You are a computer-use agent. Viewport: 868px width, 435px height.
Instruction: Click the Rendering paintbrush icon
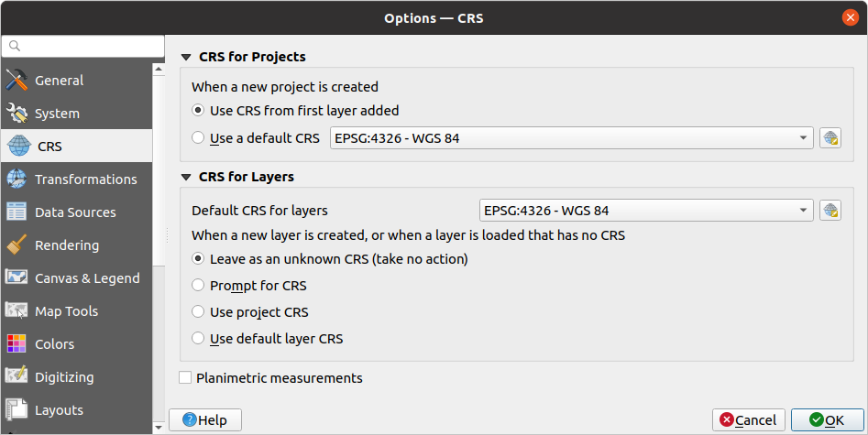point(16,245)
